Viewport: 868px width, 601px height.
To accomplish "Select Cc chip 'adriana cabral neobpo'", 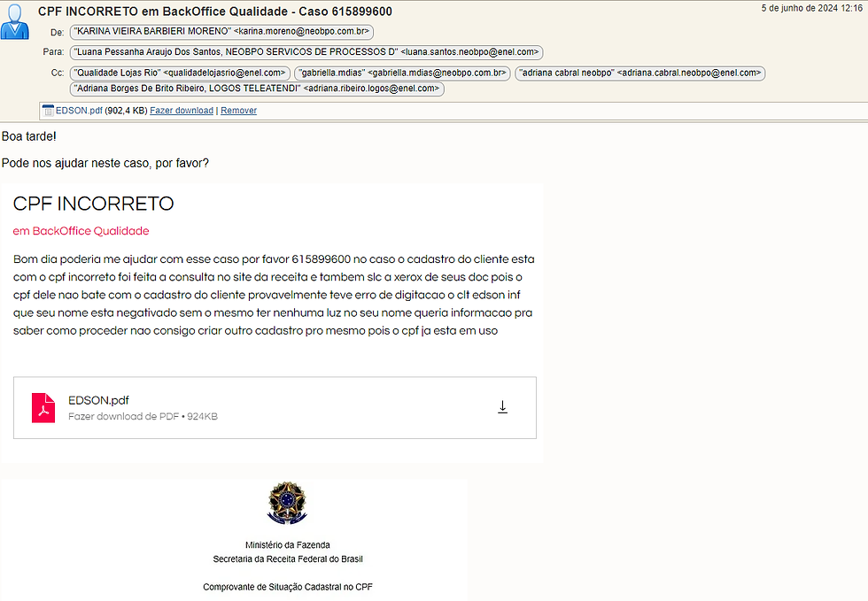I will (639, 73).
